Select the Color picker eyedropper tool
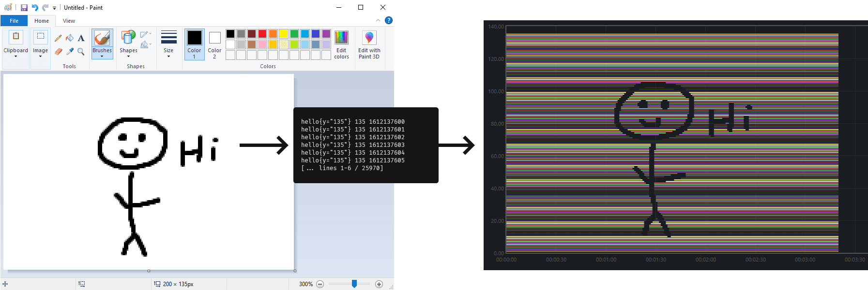The width and height of the screenshot is (868, 290). [x=70, y=51]
